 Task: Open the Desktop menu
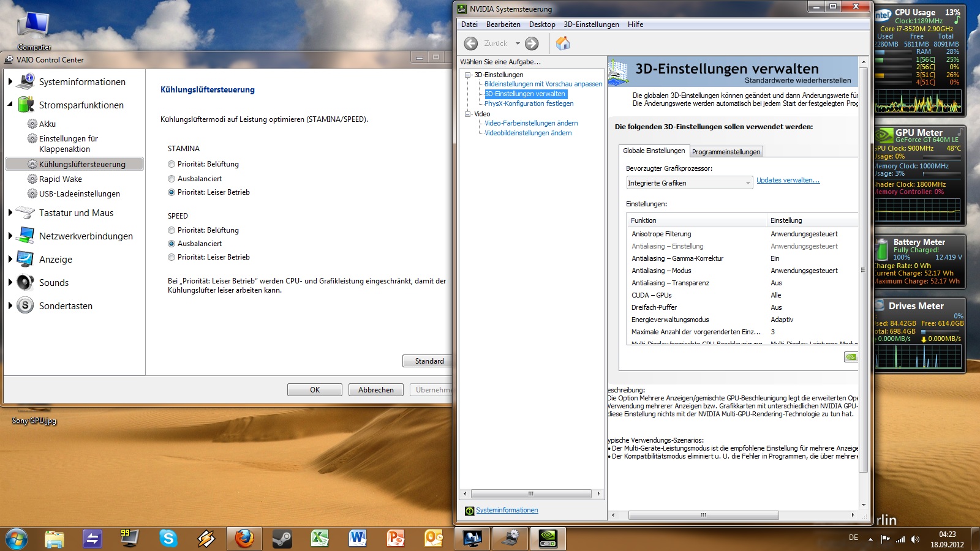coord(542,24)
